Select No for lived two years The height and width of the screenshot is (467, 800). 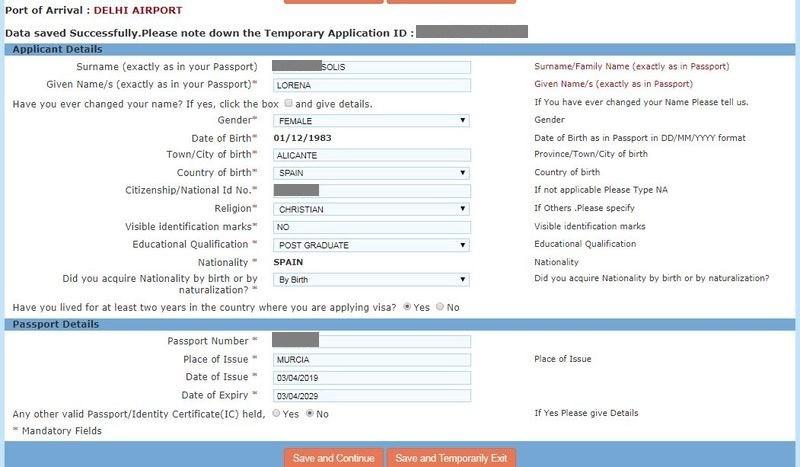[440, 306]
